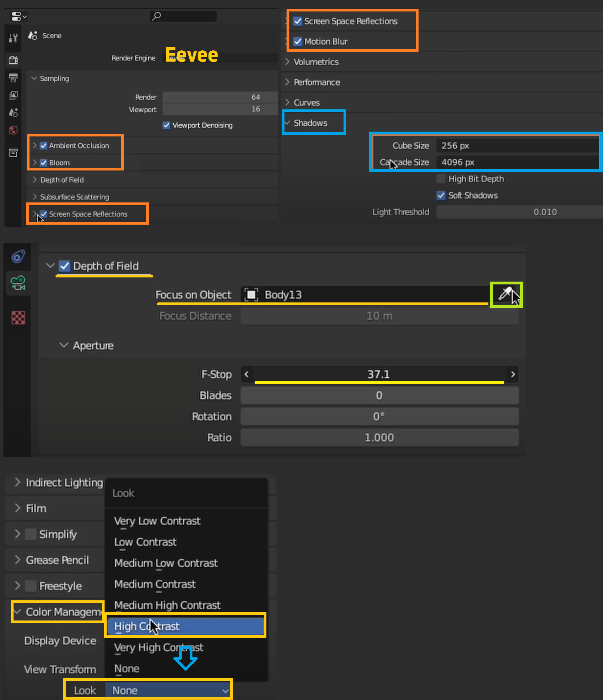Expand the Film panel
The width and height of the screenshot is (603, 700).
pos(17,508)
